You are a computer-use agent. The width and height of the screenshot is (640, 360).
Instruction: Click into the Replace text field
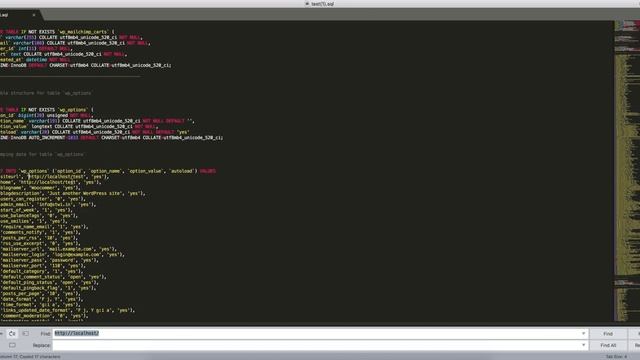320,345
